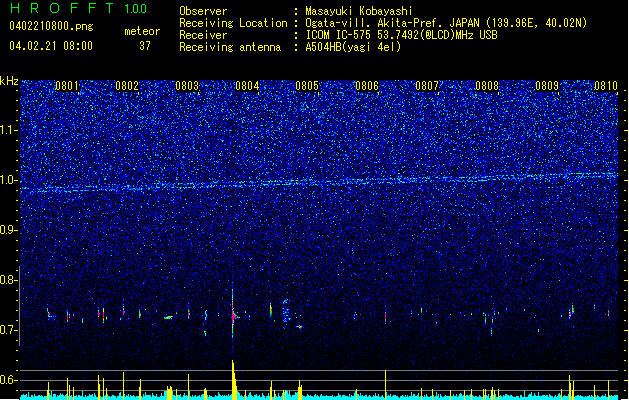Click the yellow intensity spike below the 0806 tick
Image resolution: width=629 pixels, height=400 pixels.
[x=386, y=384]
